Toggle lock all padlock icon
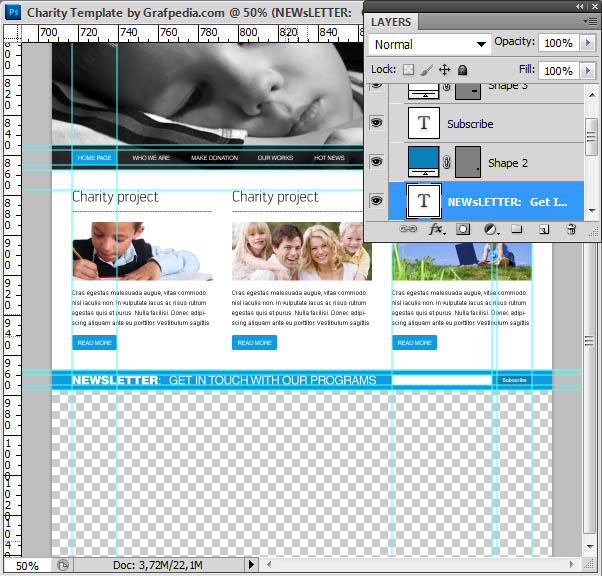 click(x=463, y=70)
